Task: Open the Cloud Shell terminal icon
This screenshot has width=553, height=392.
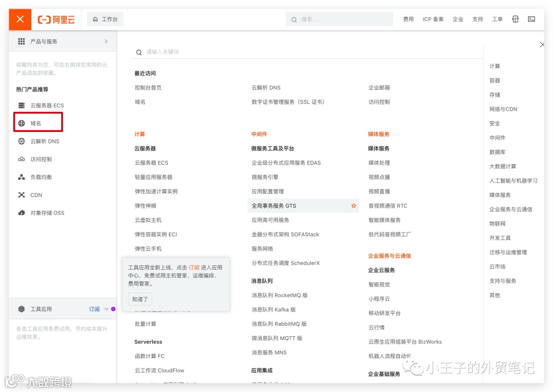Action: [531, 19]
